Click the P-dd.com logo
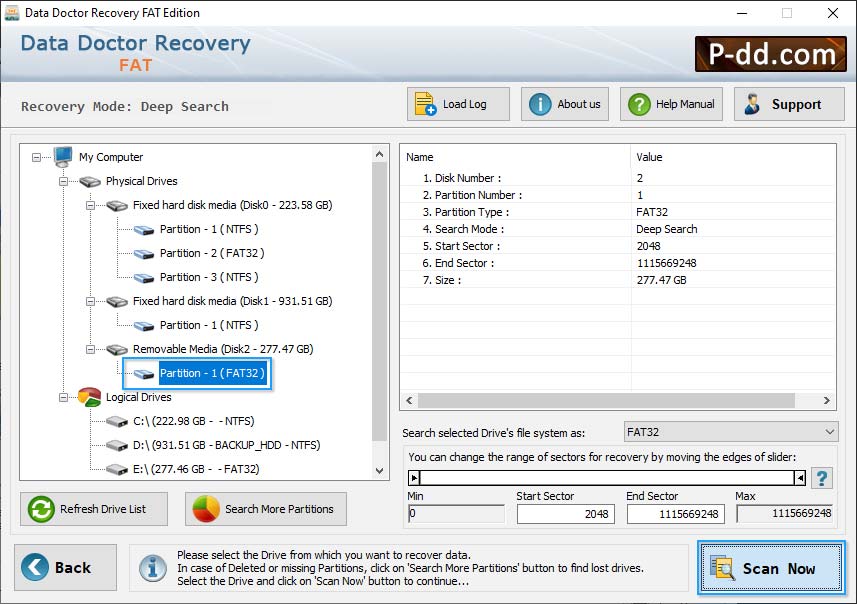This screenshot has width=857, height=604. point(771,54)
